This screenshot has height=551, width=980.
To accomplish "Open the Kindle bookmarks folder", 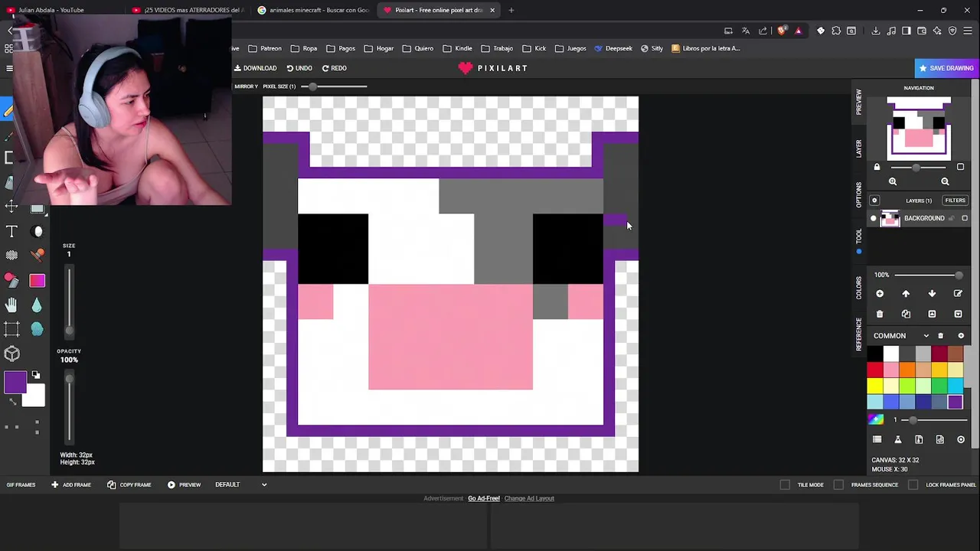I will click(459, 48).
